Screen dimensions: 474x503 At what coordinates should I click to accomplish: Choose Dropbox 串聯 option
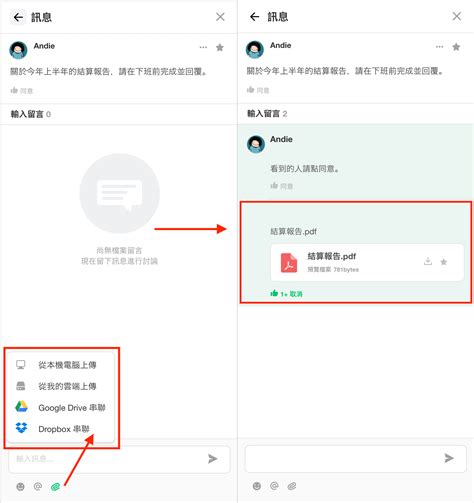[61, 429]
